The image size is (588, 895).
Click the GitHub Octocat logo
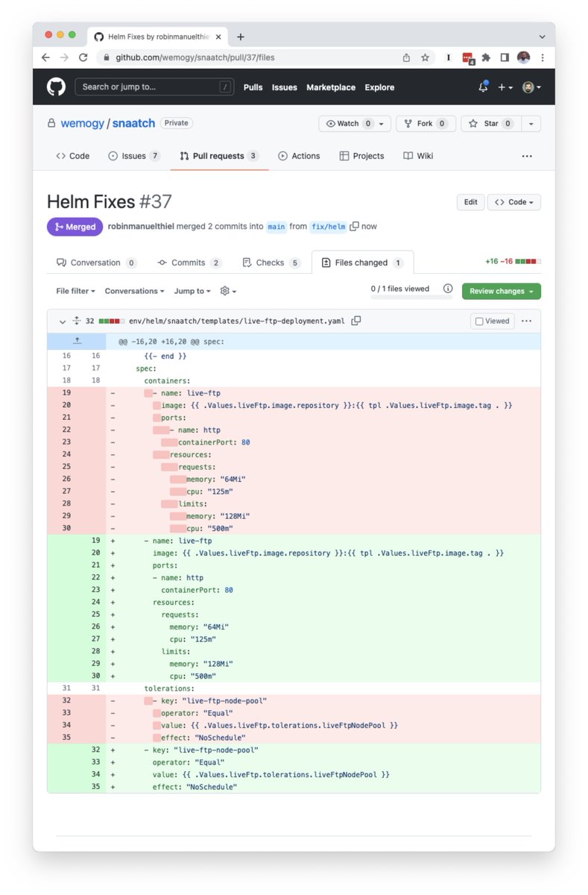tap(56, 87)
